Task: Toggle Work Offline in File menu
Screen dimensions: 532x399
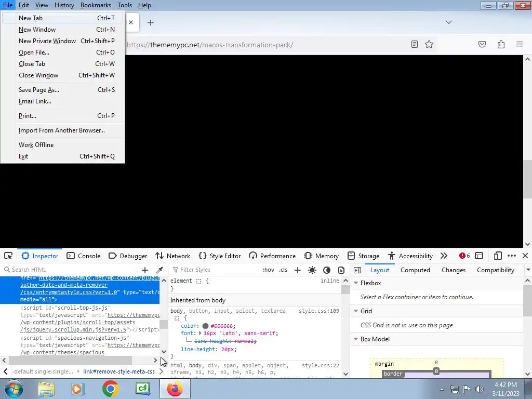Action: 63,145
